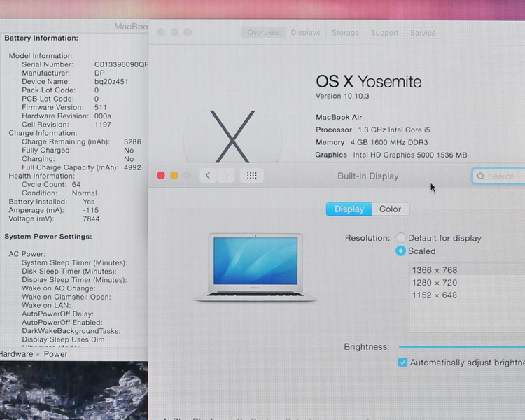Click Version 10.10.3 text
Image resolution: width=525 pixels, height=420 pixels.
click(342, 96)
